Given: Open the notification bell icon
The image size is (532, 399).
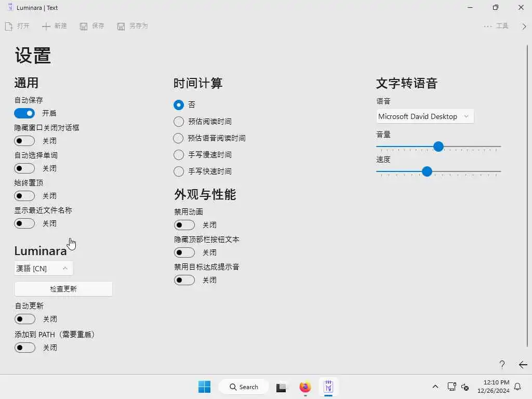Looking at the screenshot, I should pyautogui.click(x=518, y=387).
